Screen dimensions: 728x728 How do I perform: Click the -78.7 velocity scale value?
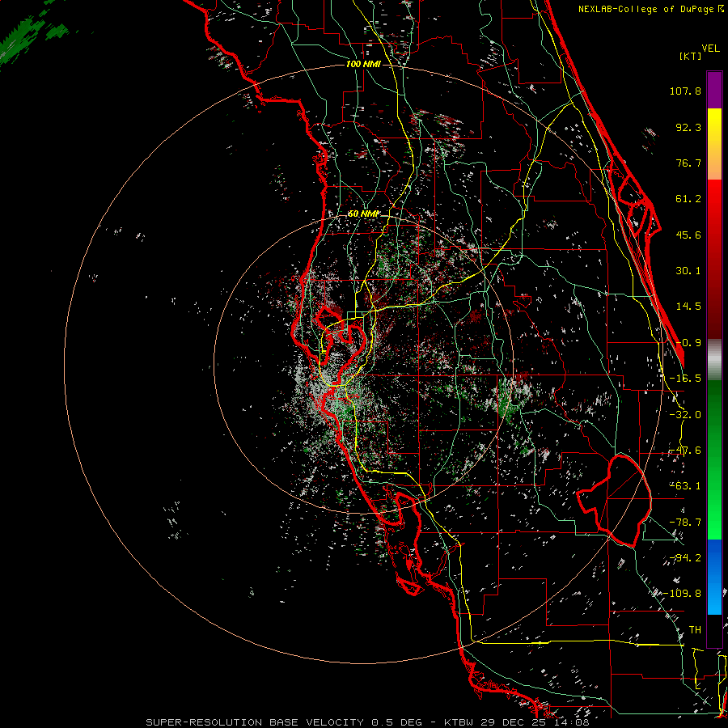(685, 523)
